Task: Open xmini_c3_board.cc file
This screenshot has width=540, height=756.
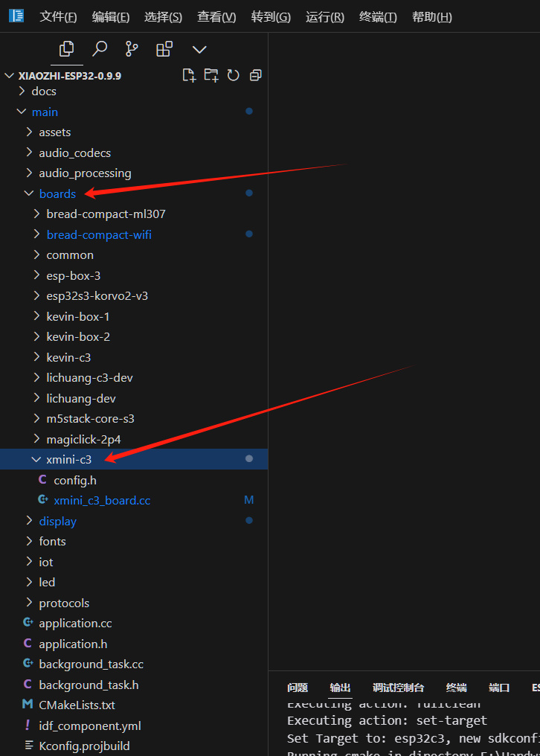Action: tap(102, 501)
